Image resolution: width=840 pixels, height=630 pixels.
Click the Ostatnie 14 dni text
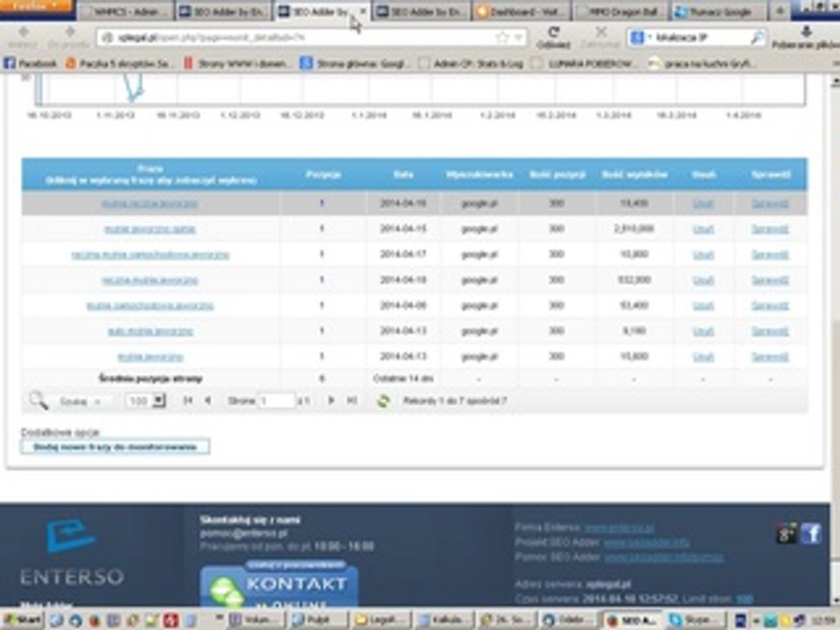click(402, 379)
